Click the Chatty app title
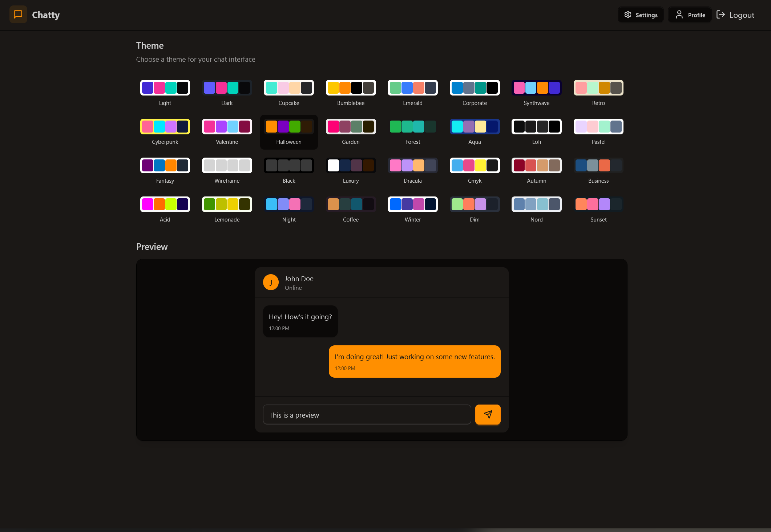The width and height of the screenshot is (771, 532). 46,15
